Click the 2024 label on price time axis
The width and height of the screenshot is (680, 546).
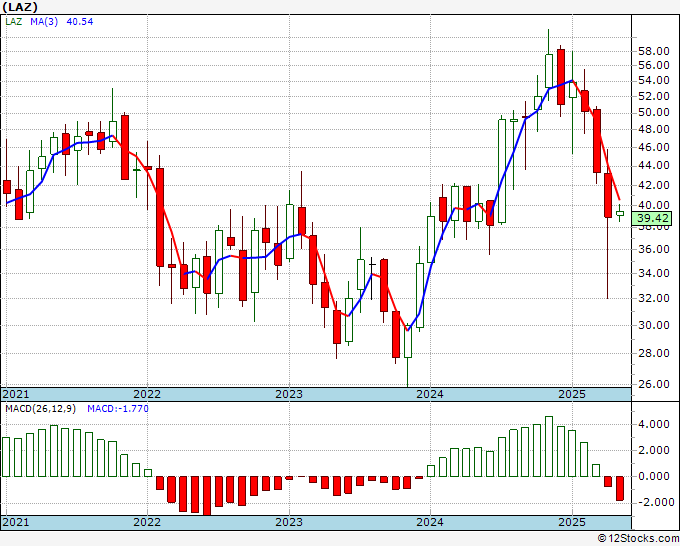430,394
